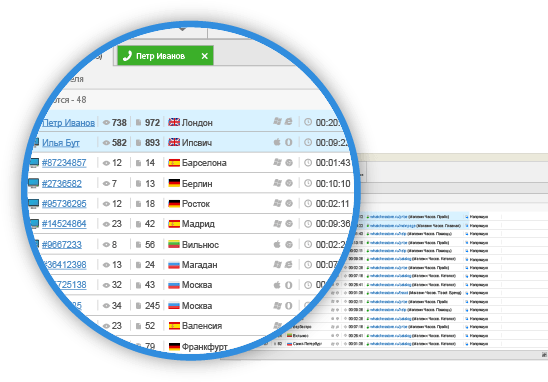Click the Apple OS icon in Ипсвич row
548x382 pixels.
click(x=277, y=142)
